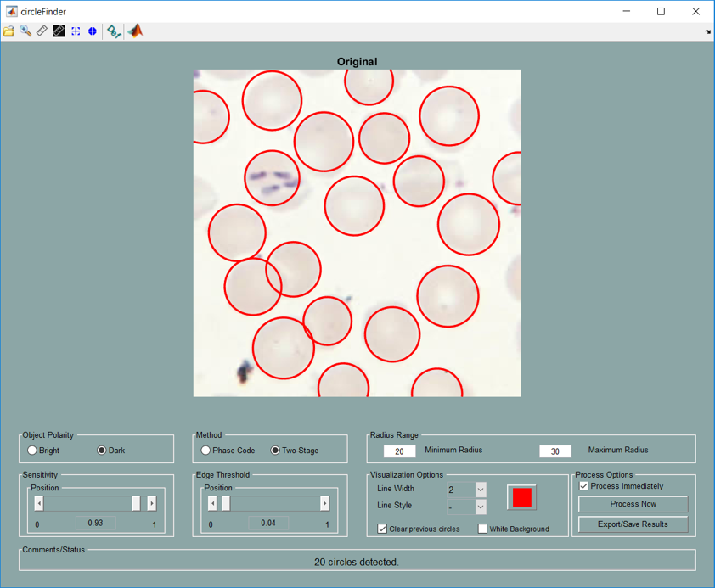This screenshot has height=588, width=715.
Task: Click the Sensitivity slider right arrow
Action: 152,503
